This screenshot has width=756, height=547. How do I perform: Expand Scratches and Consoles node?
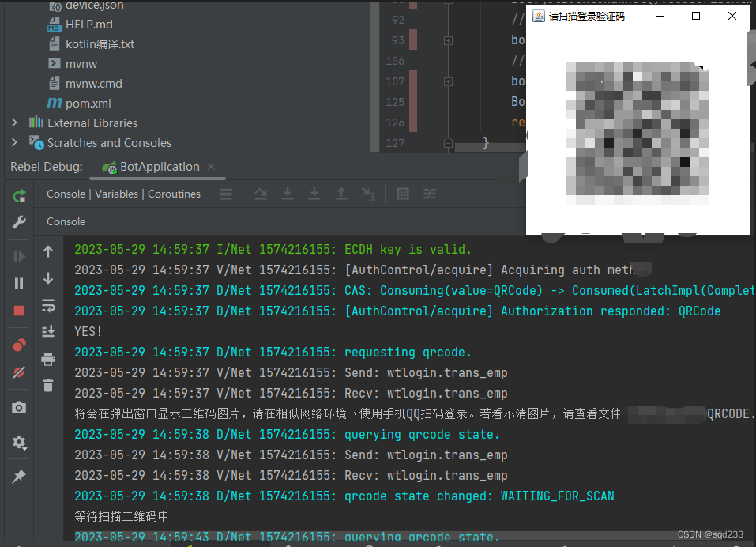tap(14, 142)
